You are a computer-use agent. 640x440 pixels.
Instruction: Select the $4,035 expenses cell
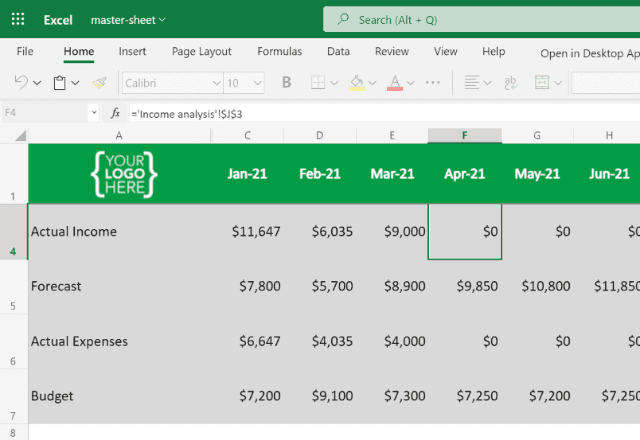(320, 341)
